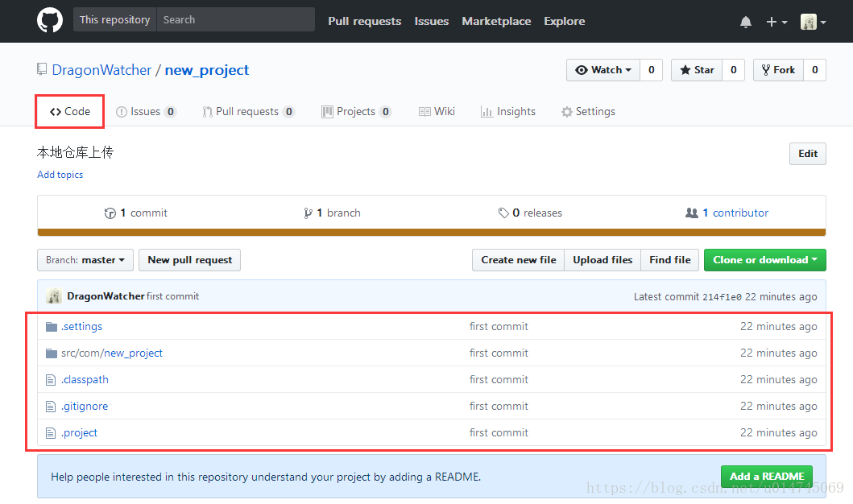Open src/com/new_project folder link

tap(111, 353)
